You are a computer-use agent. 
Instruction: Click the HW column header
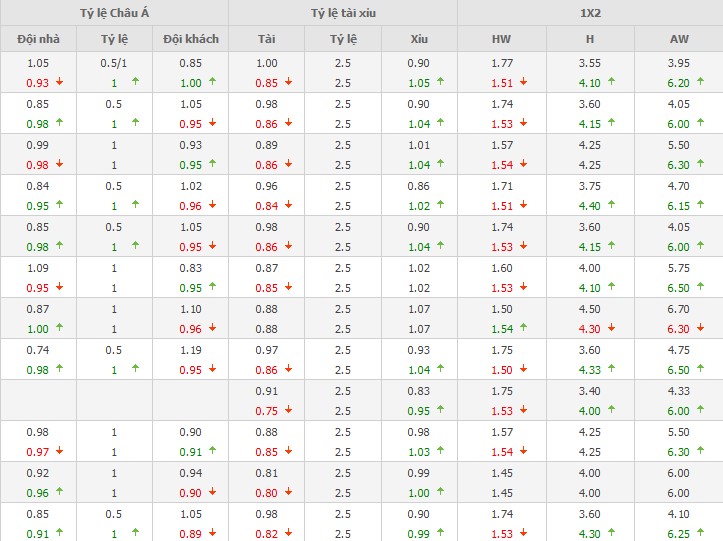501,39
